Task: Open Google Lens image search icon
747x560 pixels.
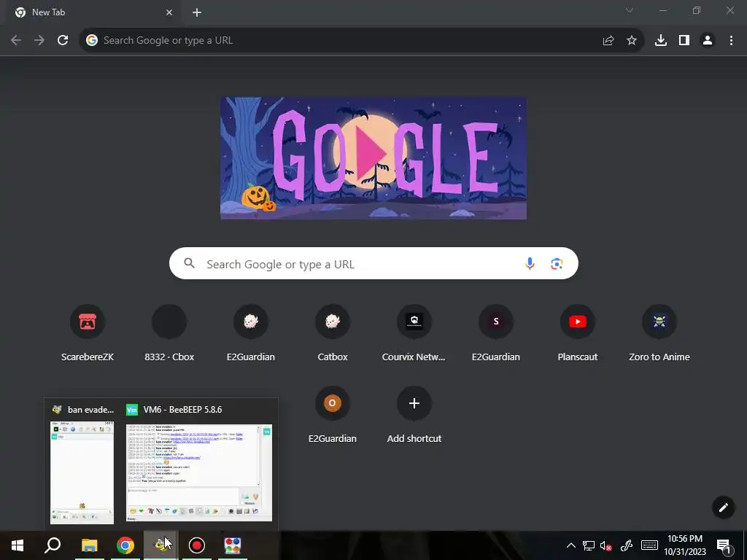Action: [557, 264]
